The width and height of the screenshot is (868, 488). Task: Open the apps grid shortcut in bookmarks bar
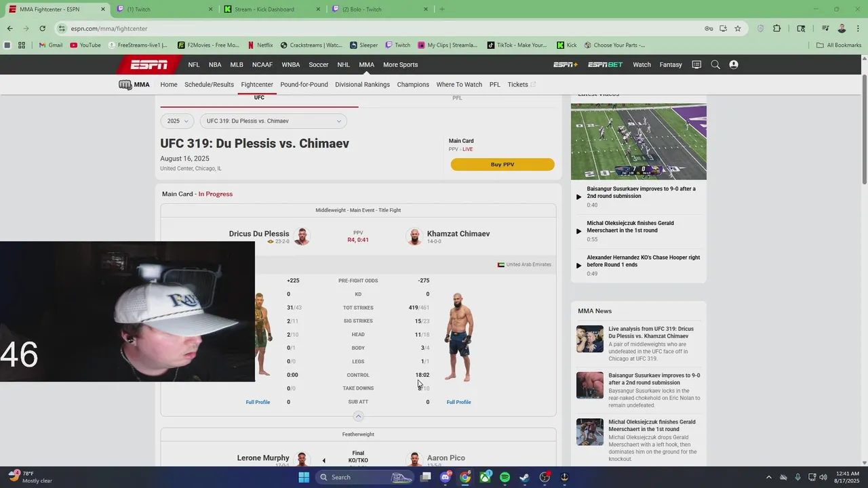22,45
